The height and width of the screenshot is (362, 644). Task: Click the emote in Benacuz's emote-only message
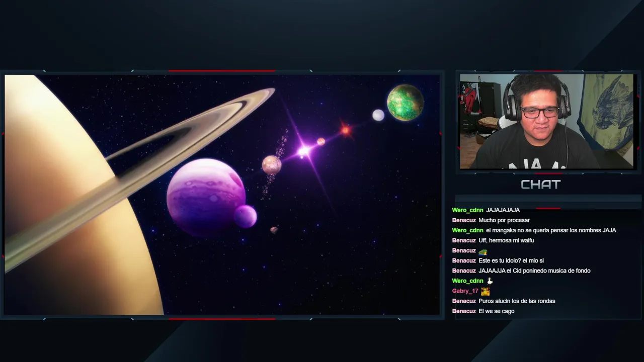(x=483, y=251)
